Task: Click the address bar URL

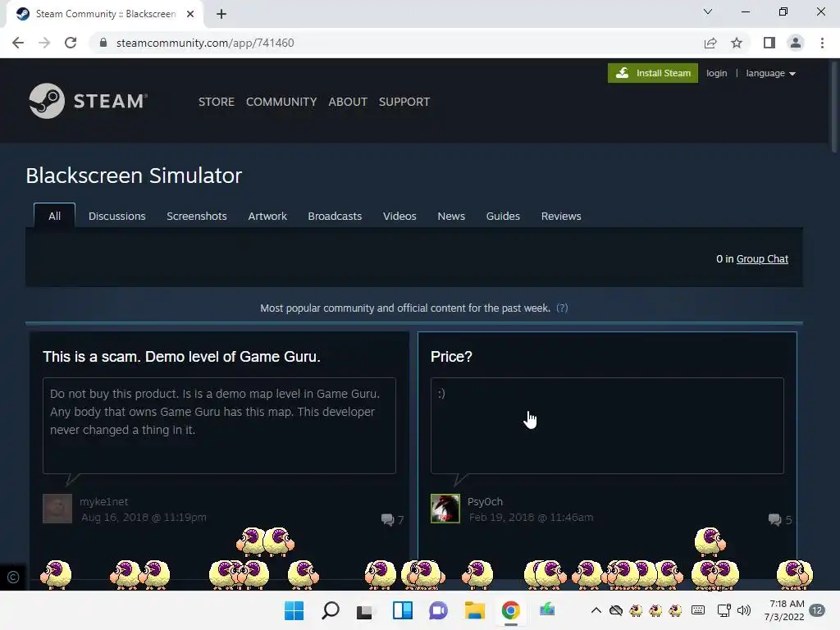Action: click(205, 43)
